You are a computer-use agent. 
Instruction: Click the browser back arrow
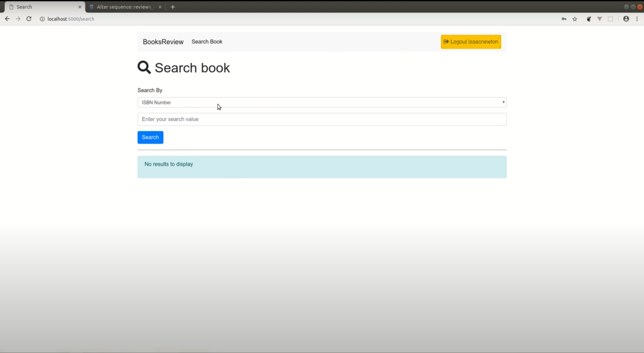(x=7, y=19)
